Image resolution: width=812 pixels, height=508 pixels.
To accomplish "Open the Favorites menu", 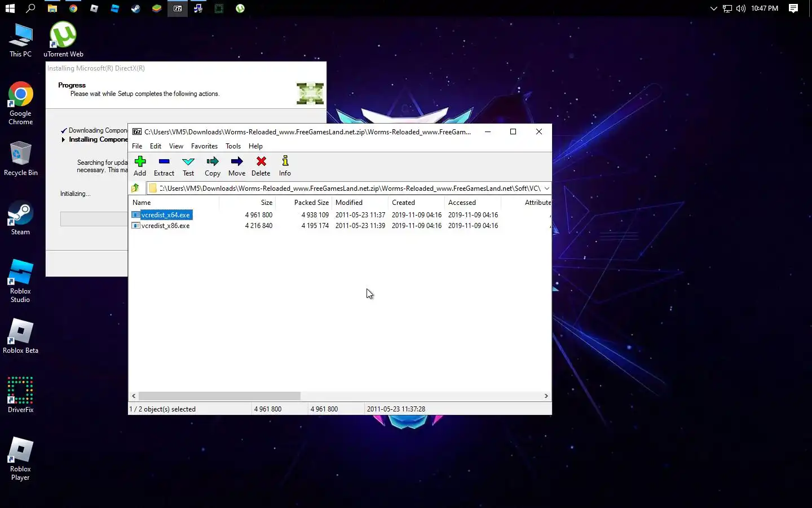I will pos(204,146).
